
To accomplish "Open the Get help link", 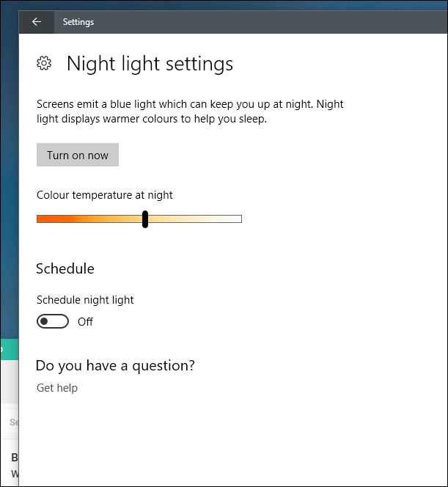I will coord(57,387).
